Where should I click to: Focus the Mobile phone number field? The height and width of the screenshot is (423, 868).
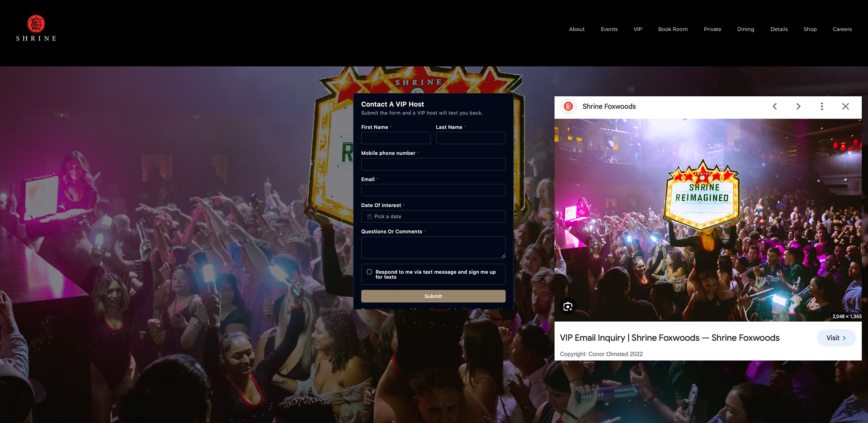433,164
